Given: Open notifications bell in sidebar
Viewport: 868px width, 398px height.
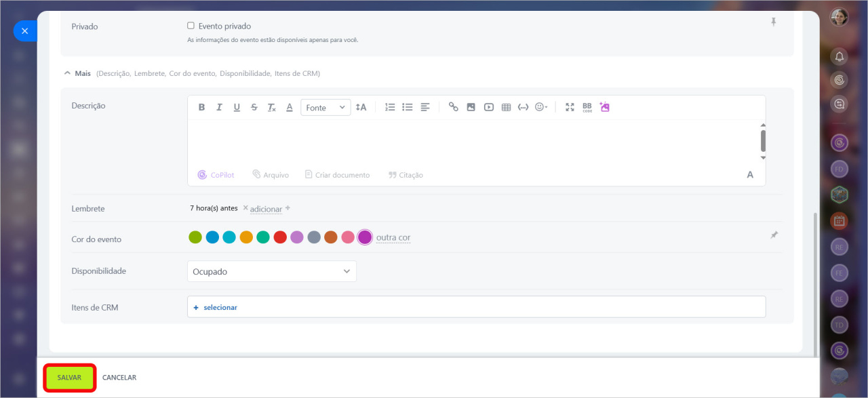Looking at the screenshot, I should [x=840, y=56].
